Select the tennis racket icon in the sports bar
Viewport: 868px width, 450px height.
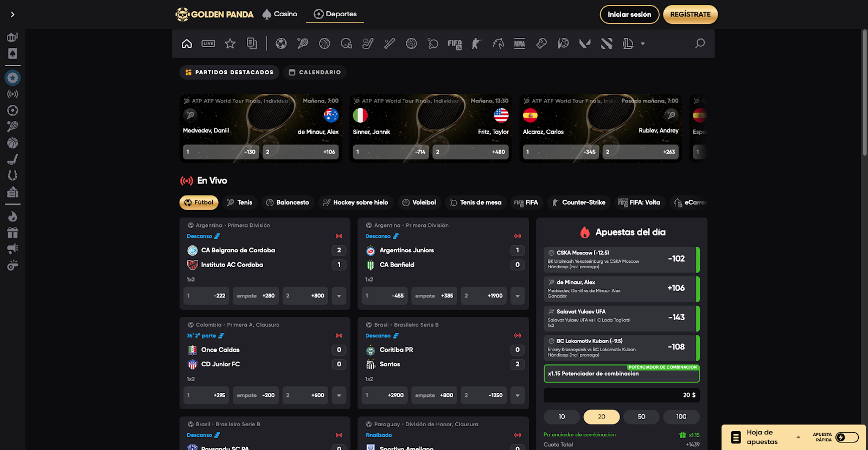(x=303, y=43)
